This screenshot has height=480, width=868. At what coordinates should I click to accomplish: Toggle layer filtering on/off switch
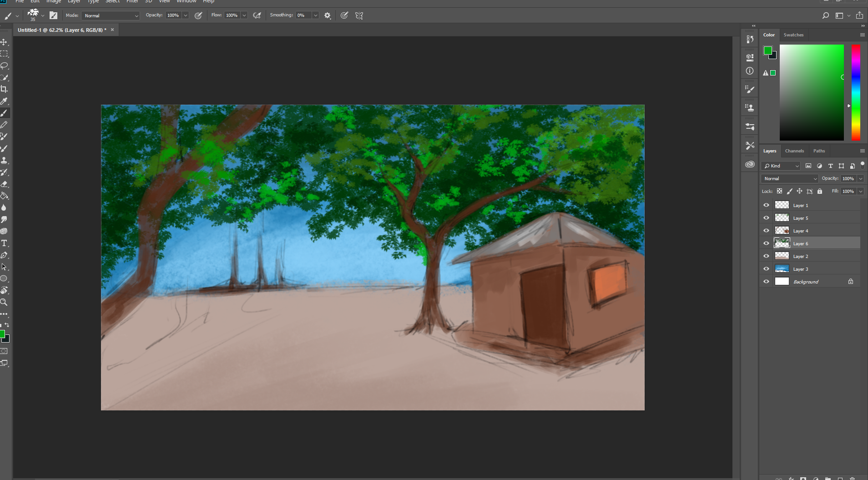(863, 165)
